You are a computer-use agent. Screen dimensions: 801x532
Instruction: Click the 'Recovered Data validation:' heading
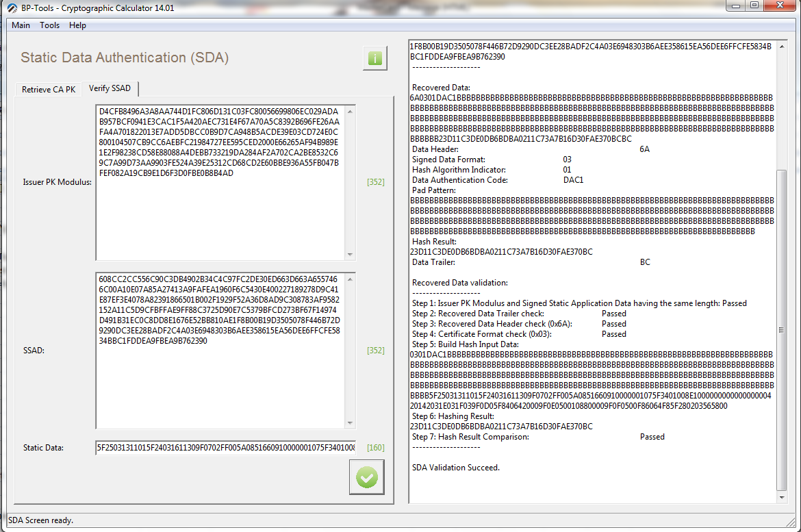coord(460,283)
